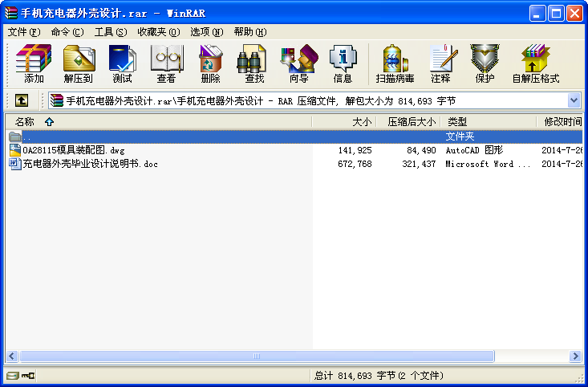Open the 查看 (View) tool
Image resolution: width=588 pixels, height=387 pixels.
[x=167, y=63]
